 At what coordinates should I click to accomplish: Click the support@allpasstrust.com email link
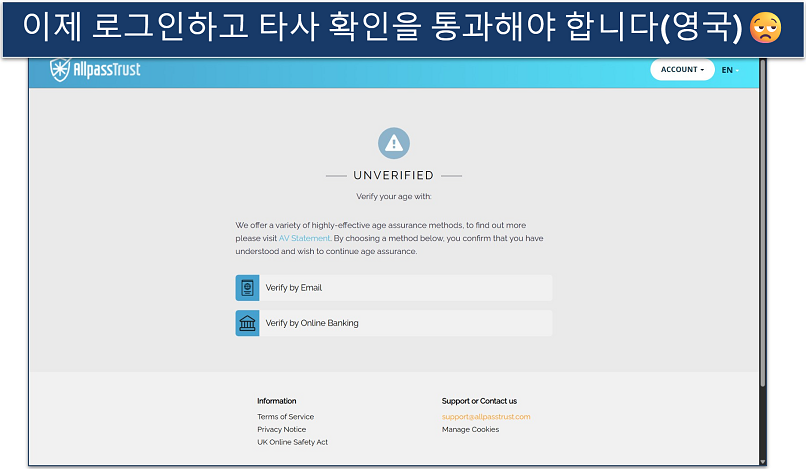point(486,417)
